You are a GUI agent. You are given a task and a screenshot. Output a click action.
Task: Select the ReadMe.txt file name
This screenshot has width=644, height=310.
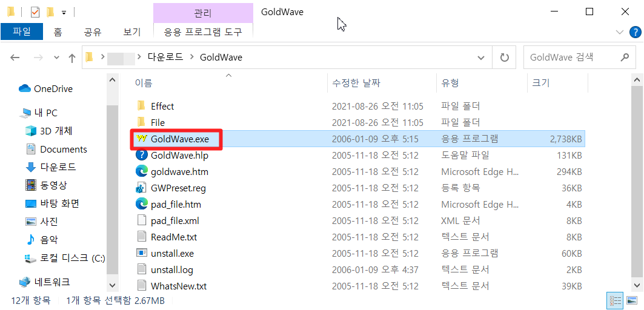point(174,237)
